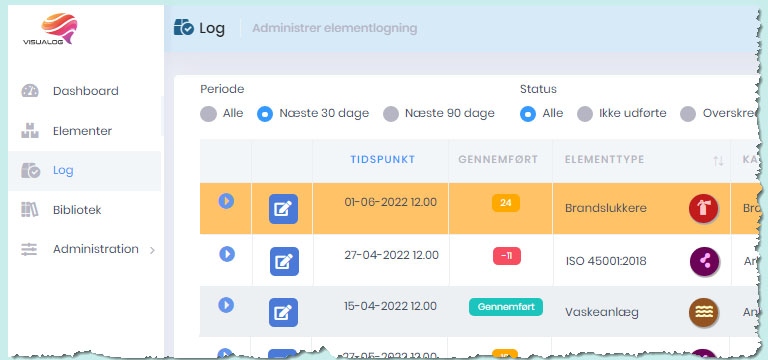Open the Dashboard gauge icon
Screen dimensions: 768x360
pyautogui.click(x=30, y=91)
